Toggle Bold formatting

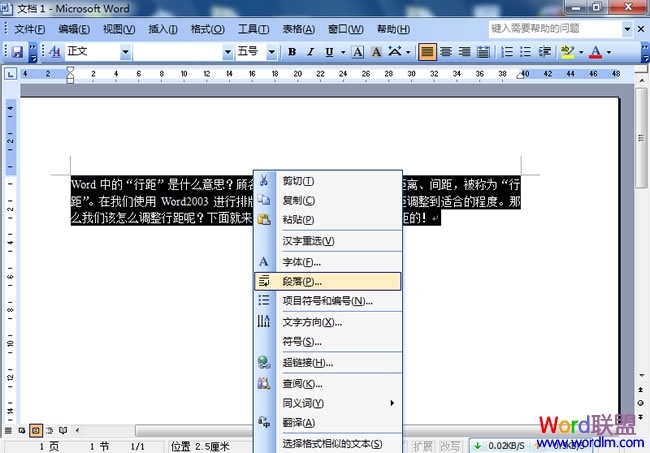[x=292, y=51]
